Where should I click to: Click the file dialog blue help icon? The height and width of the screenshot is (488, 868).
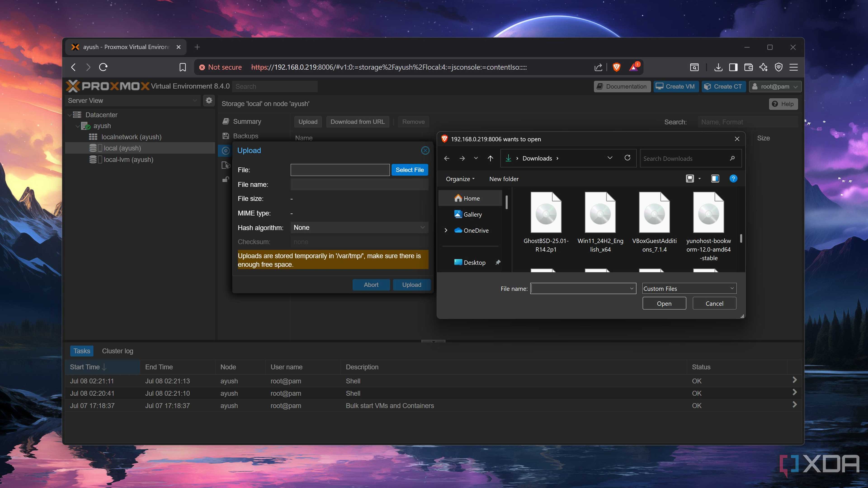tap(733, 178)
